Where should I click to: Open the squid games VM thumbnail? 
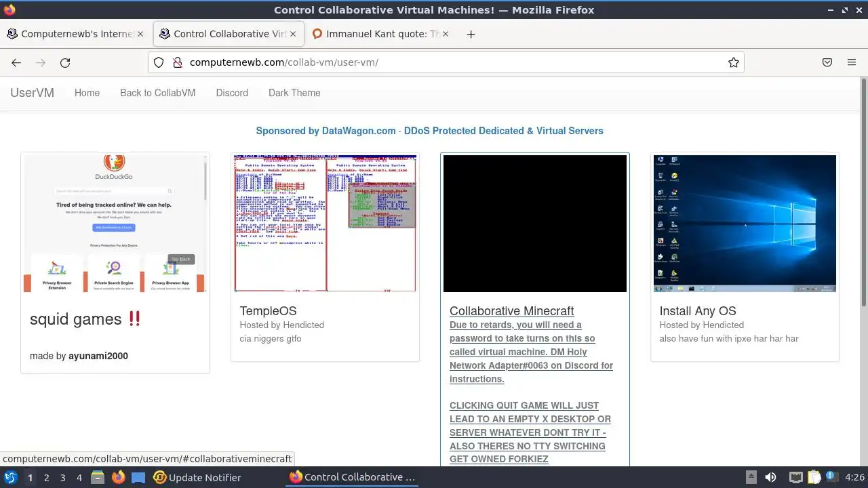115,224
